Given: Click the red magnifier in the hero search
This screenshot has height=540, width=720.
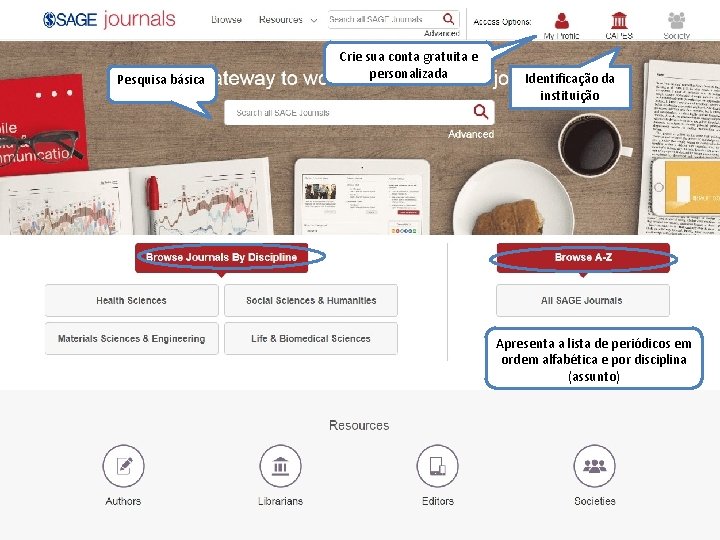Looking at the screenshot, I should point(481,112).
